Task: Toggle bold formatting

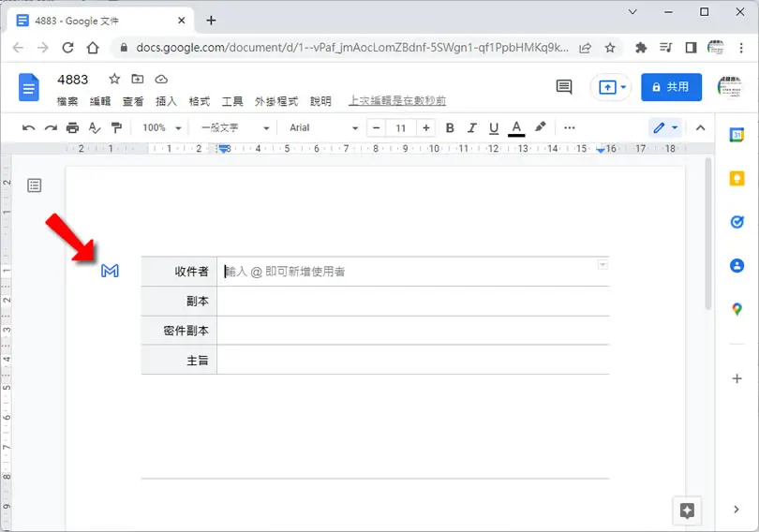Action: [x=450, y=127]
